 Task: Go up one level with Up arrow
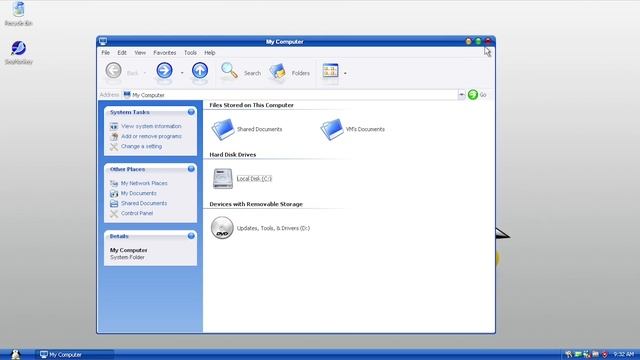pos(200,70)
